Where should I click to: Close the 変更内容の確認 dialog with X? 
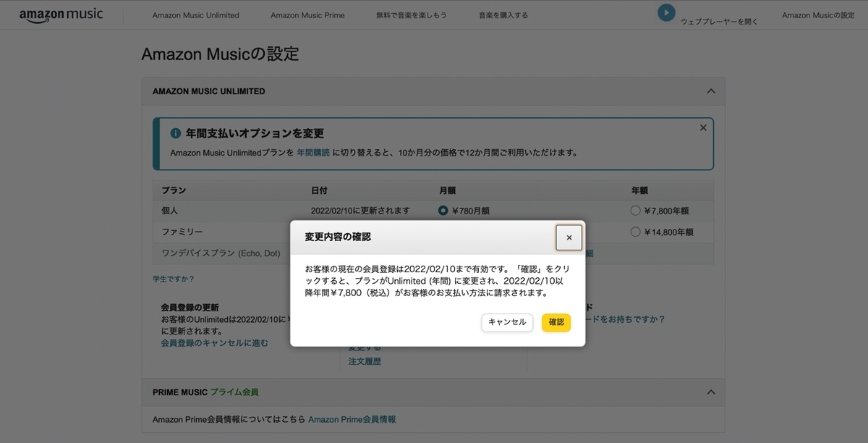(569, 237)
